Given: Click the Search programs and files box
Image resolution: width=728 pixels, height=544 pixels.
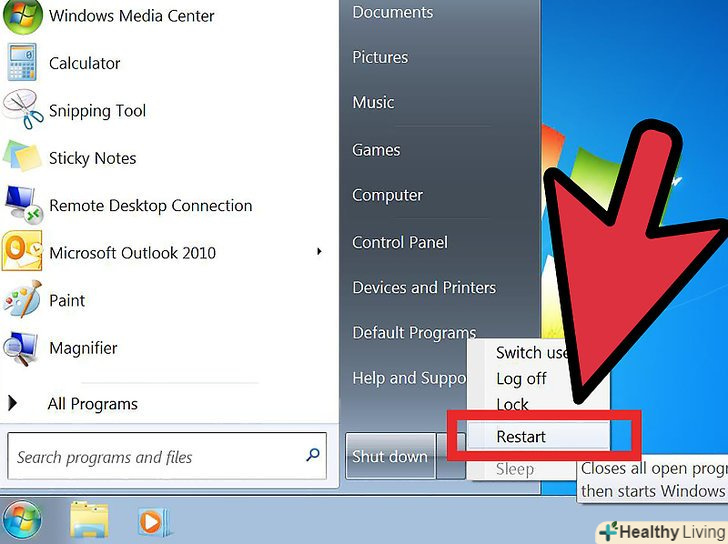Looking at the screenshot, I should (x=167, y=456).
